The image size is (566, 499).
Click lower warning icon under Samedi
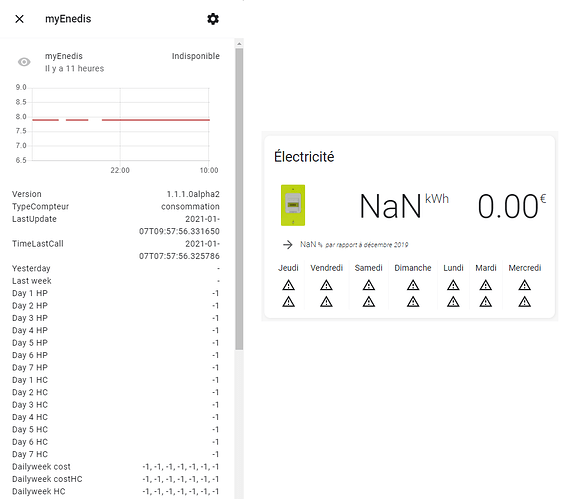[x=369, y=301]
